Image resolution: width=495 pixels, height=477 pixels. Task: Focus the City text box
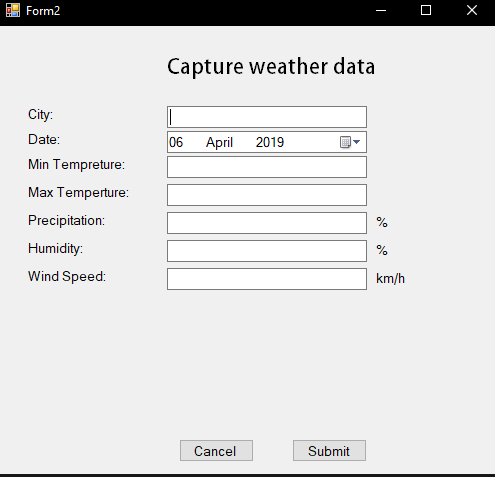click(x=267, y=117)
